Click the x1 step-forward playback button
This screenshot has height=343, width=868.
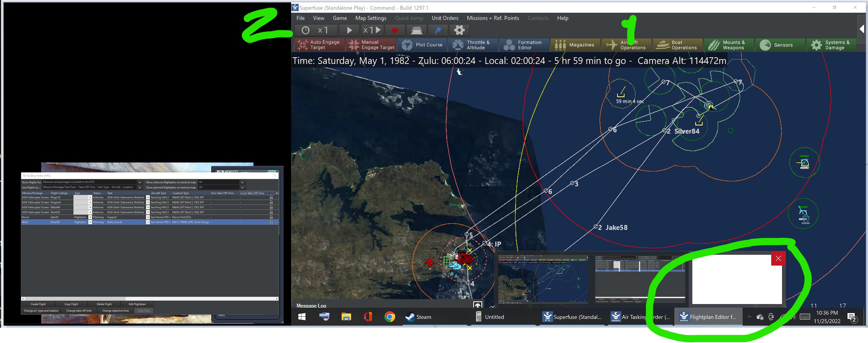coord(372,30)
